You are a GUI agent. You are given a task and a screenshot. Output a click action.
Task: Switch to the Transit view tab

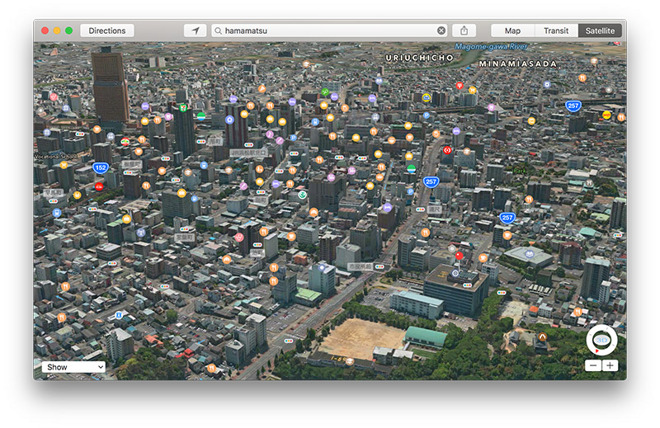click(x=556, y=31)
